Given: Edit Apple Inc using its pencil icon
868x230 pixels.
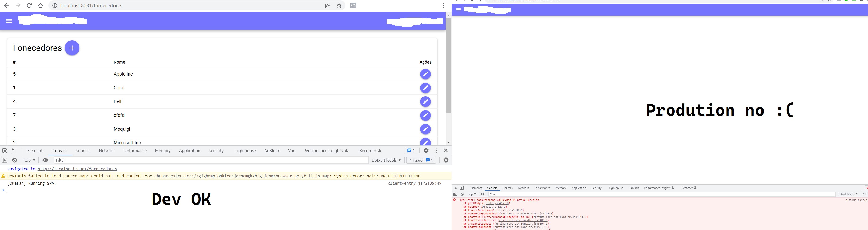Looking at the screenshot, I should (x=425, y=74).
